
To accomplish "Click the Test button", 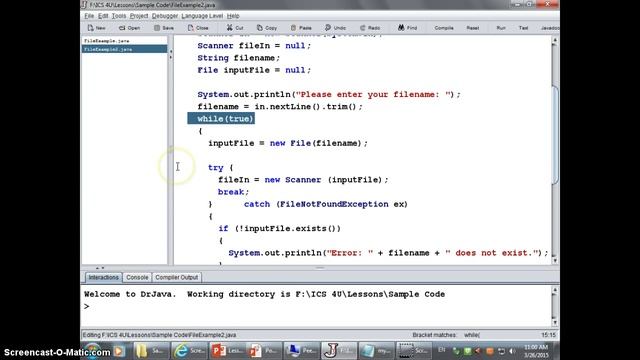I will [523, 28].
